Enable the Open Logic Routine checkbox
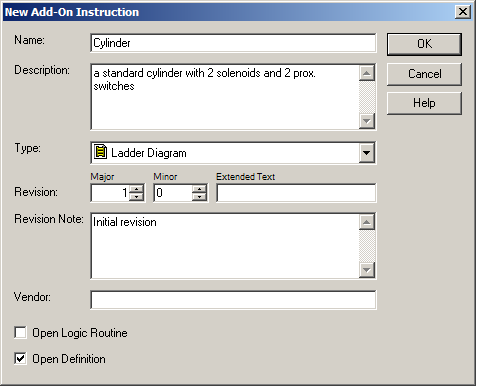This screenshot has width=477, height=387. [x=20, y=333]
